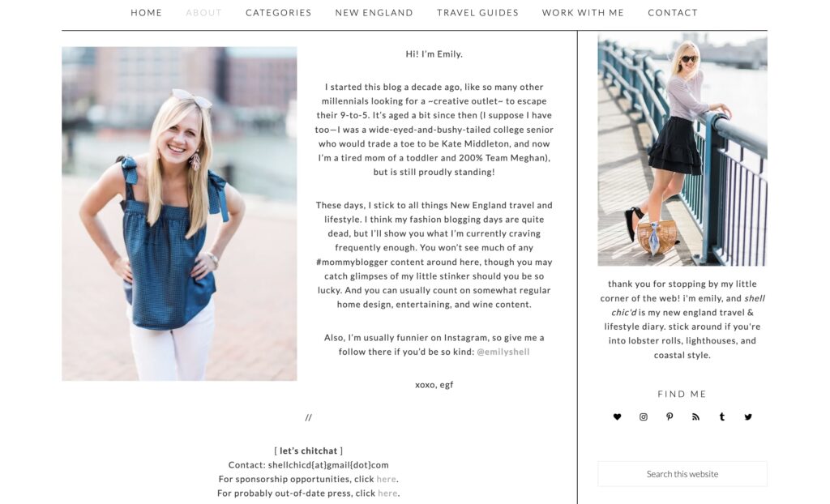Image resolution: width=830 pixels, height=504 pixels.
Task: Go to the Contact page
Action: pos(673,13)
